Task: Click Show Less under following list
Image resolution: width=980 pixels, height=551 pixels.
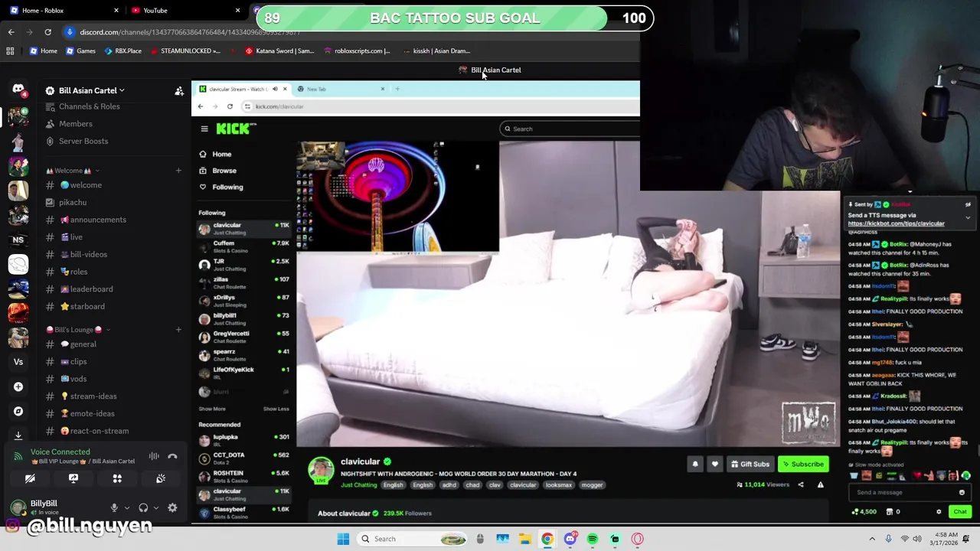Action: [276, 409]
